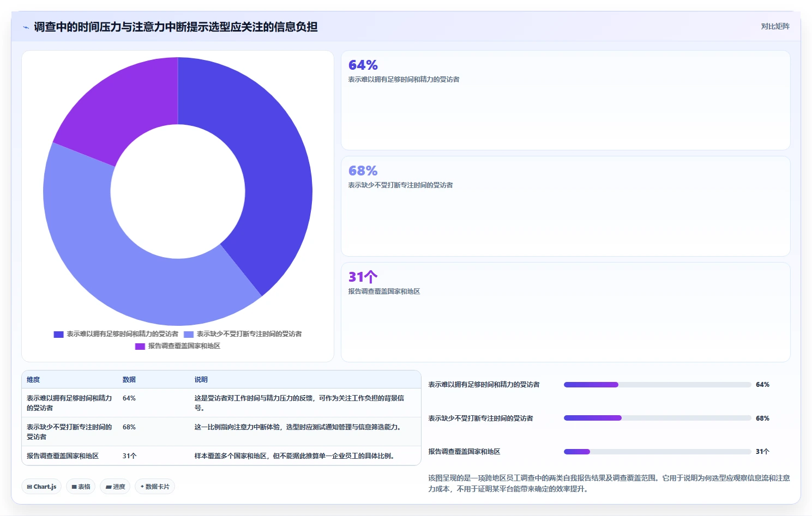Open the 数据卡片 chip
This screenshot has width=812, height=516.
(x=155, y=487)
